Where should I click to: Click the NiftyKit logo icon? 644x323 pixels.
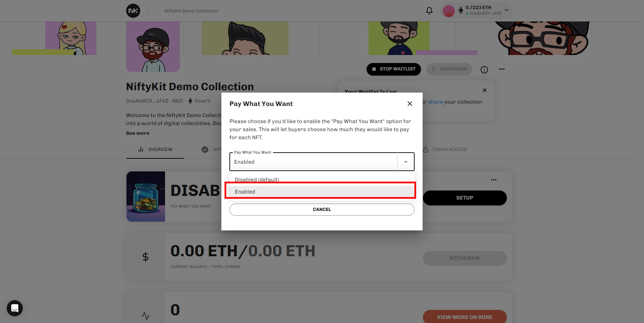(x=133, y=11)
